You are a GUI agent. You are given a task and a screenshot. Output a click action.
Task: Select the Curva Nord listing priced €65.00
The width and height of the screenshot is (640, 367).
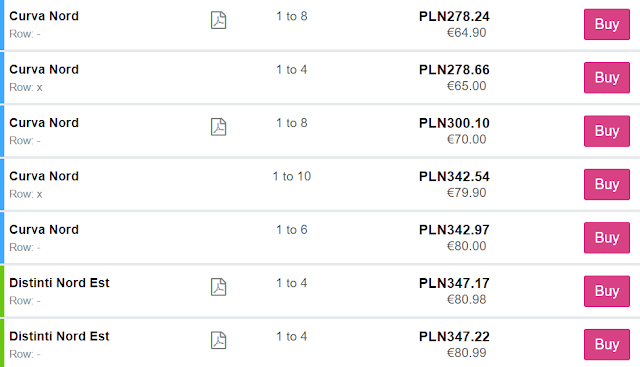[320, 78]
